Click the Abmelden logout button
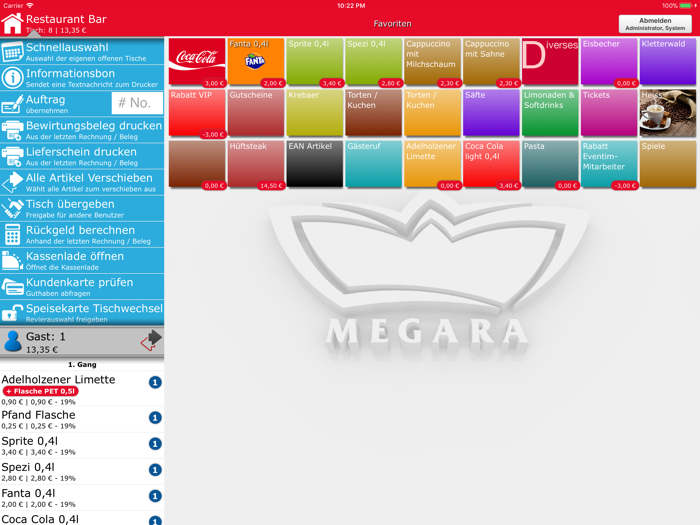The height and width of the screenshot is (525, 700). 655,24
